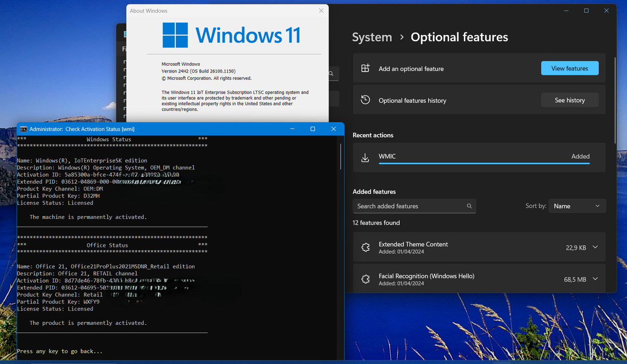This screenshot has width=627, height=364.
Task: Click the magnifier in Search added features
Action: pyautogui.click(x=469, y=206)
